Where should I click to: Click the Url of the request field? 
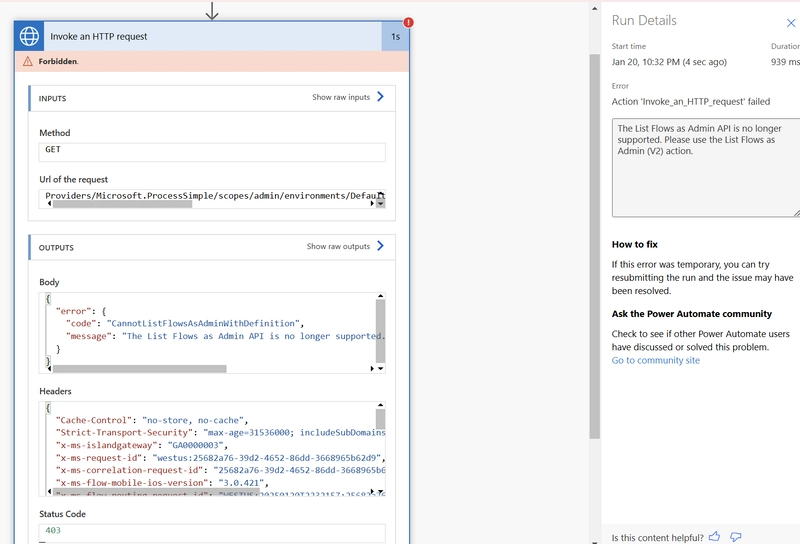[x=212, y=199]
